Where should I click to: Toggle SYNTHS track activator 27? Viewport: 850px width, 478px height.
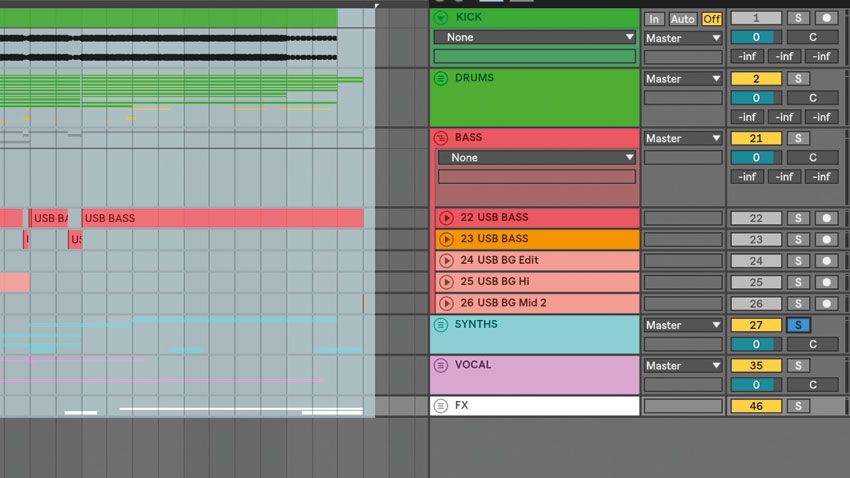756,325
